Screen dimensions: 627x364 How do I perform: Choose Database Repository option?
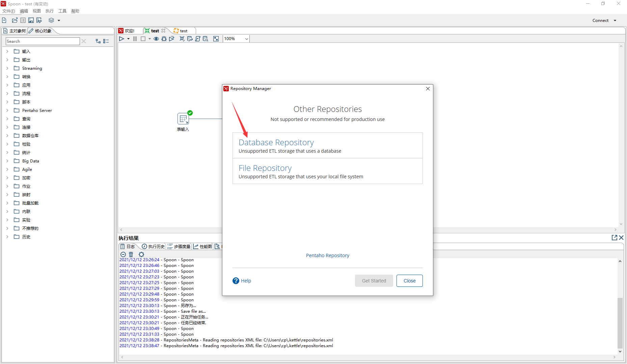[327, 146]
